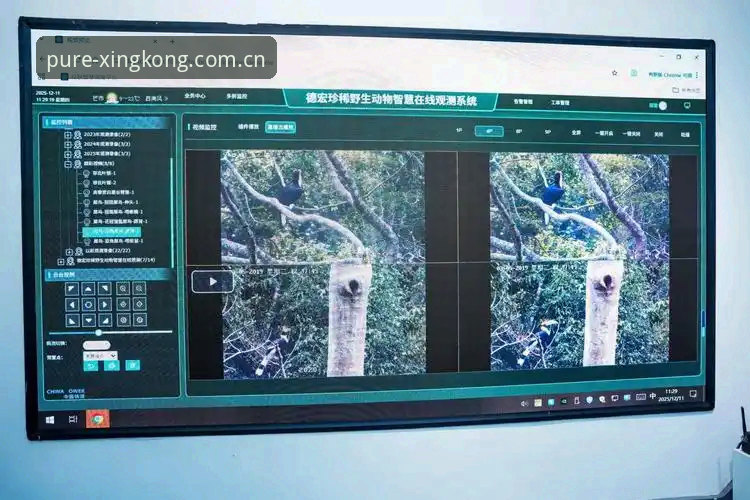The width and height of the screenshot is (750, 500).
Task: Expand the 2024 tree node
Action: pyautogui.click(x=68, y=144)
